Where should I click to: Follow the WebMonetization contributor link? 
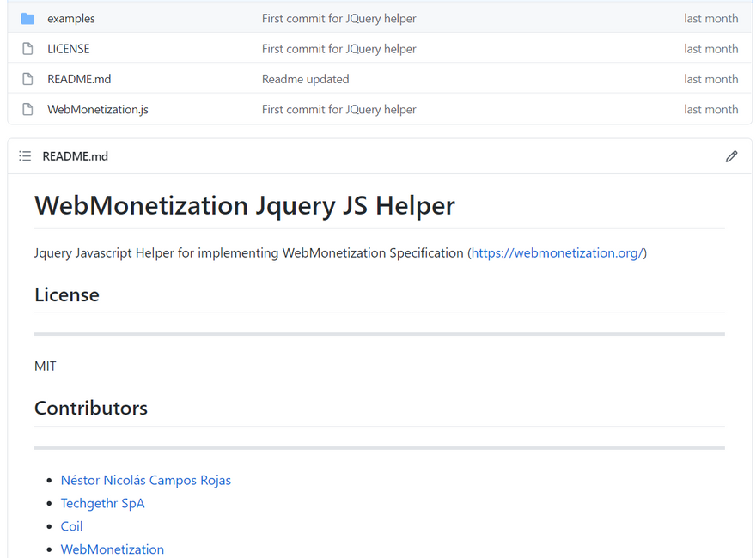[x=112, y=549]
